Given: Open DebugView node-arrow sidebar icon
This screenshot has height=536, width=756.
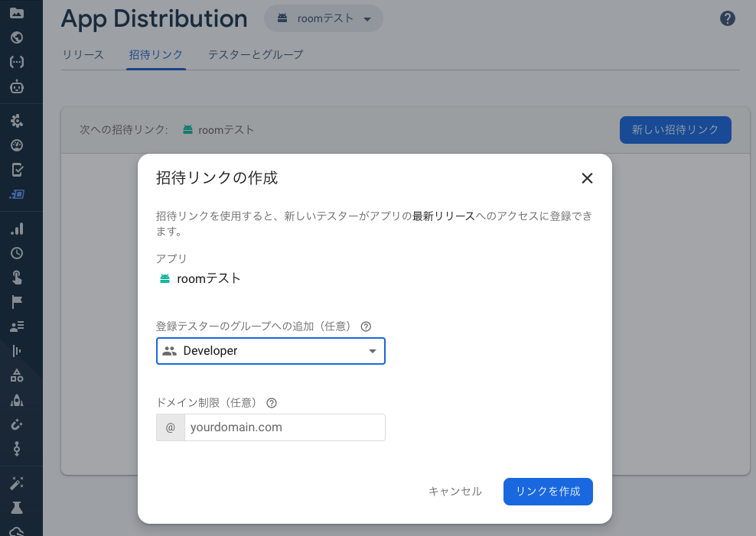Looking at the screenshot, I should 17,449.
